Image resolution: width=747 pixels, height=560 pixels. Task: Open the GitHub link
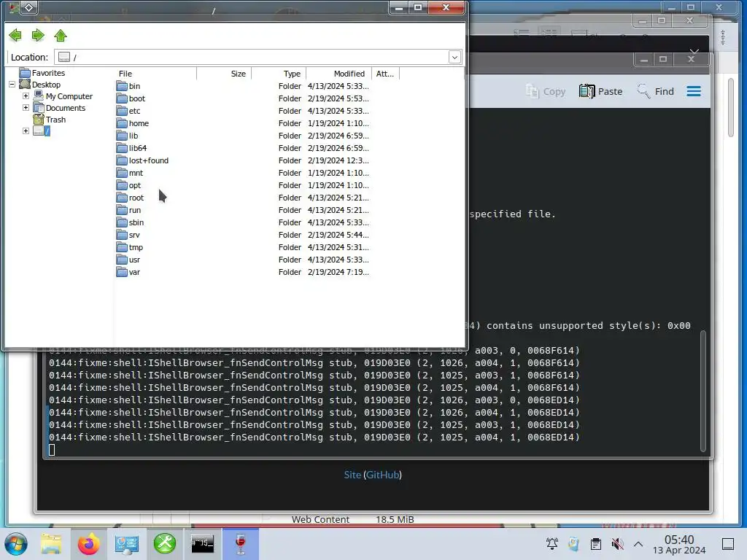[x=382, y=475]
